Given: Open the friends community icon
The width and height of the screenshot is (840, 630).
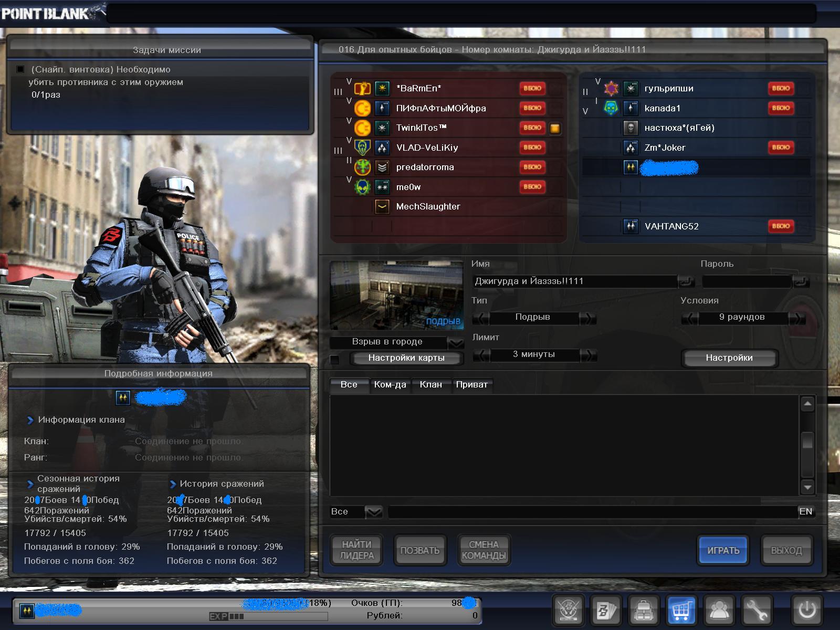Looking at the screenshot, I should [719, 610].
